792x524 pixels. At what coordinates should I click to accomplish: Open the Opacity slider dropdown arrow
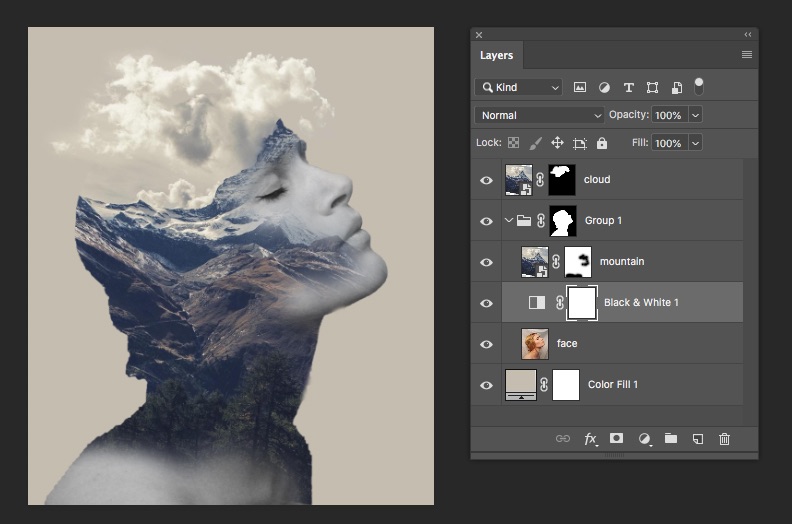pos(696,115)
